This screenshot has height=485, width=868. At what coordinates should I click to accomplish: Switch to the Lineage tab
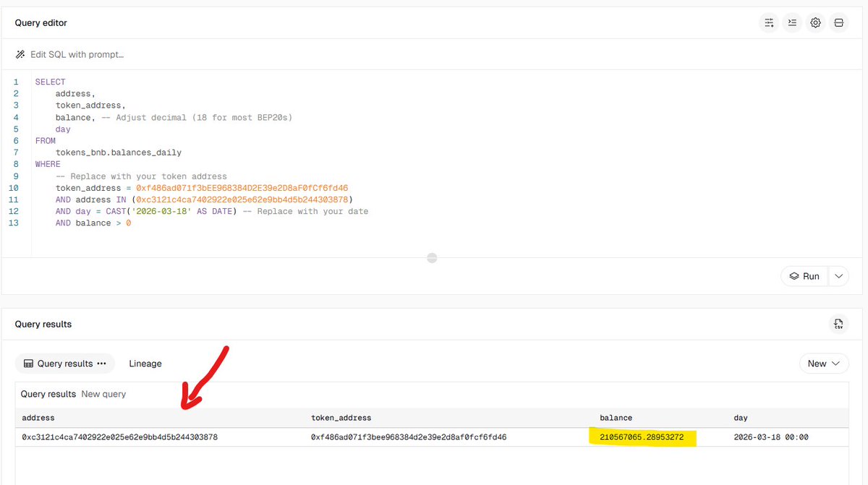tap(145, 364)
